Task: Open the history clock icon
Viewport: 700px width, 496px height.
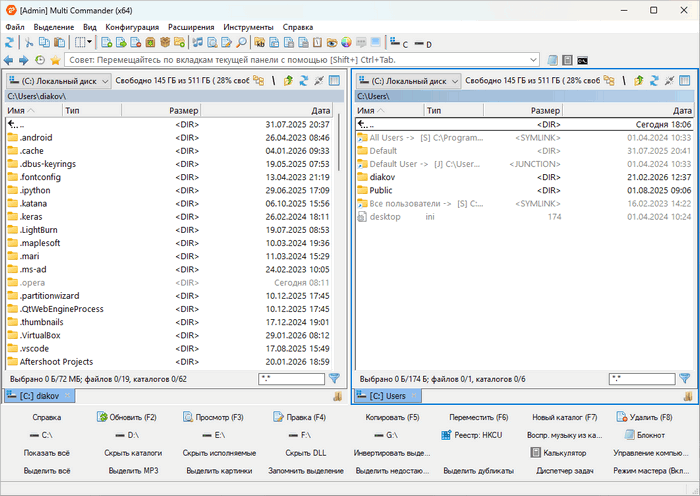Action: click(x=40, y=60)
